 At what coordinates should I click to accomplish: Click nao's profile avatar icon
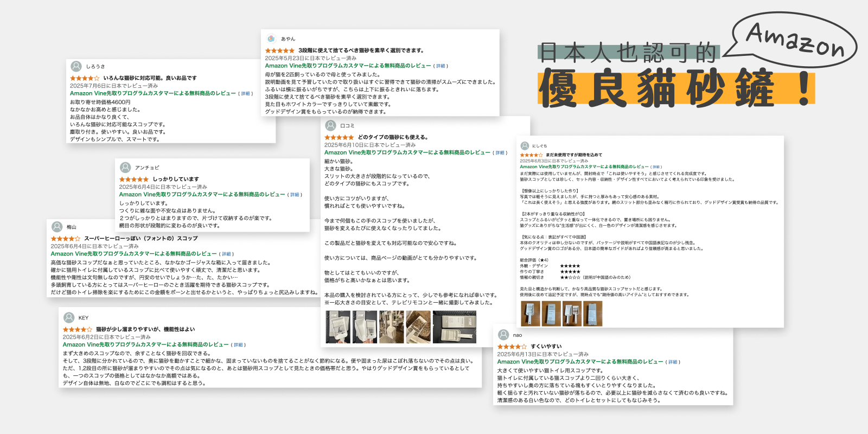[503, 335]
